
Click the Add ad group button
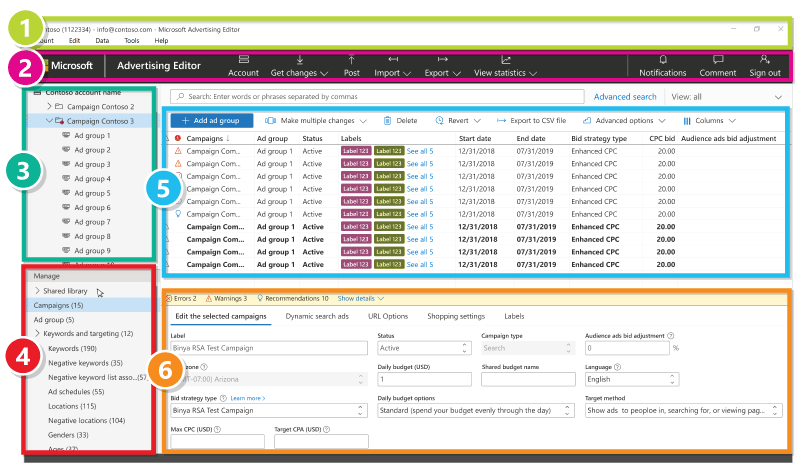(x=212, y=121)
